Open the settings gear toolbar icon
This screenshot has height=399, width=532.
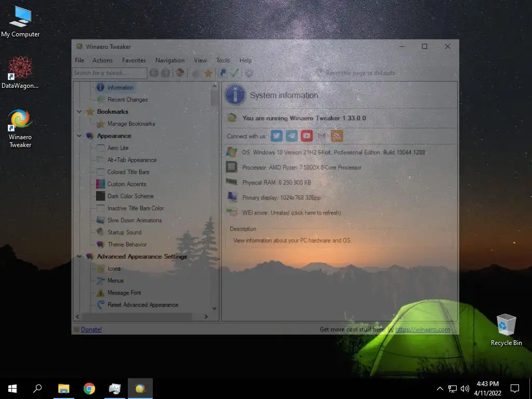click(249, 73)
